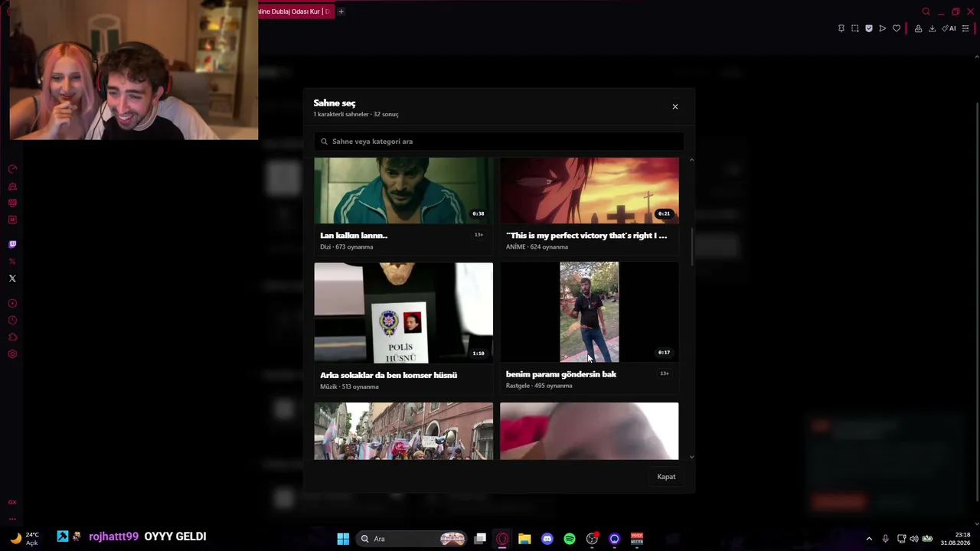Open X (Twitter) in the sidebar
The height and width of the screenshot is (551, 980).
coord(12,279)
